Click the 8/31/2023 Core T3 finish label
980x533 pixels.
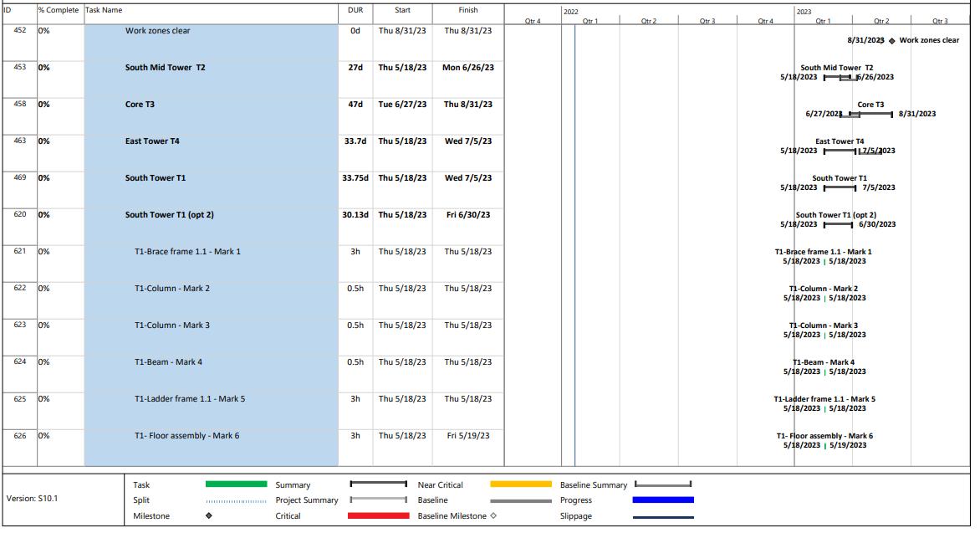[x=917, y=114]
